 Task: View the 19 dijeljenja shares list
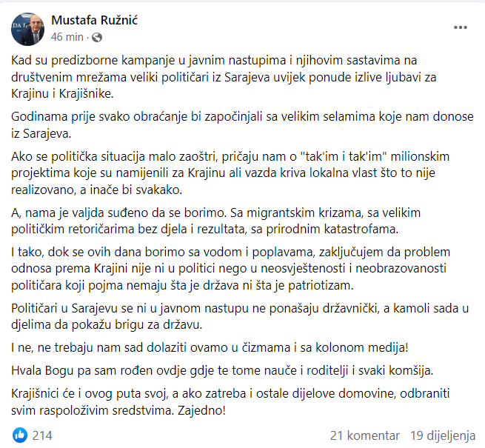[443, 435]
